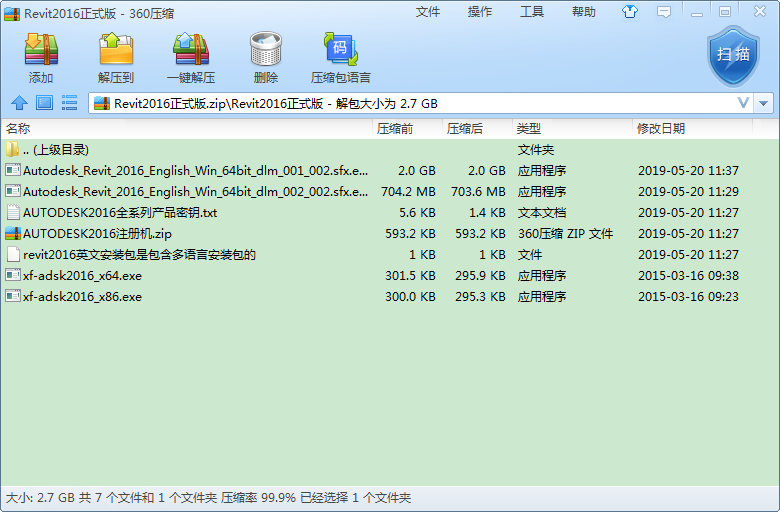Click the 添加 (Add) toolbar icon
780x512 pixels.
pyautogui.click(x=41, y=49)
